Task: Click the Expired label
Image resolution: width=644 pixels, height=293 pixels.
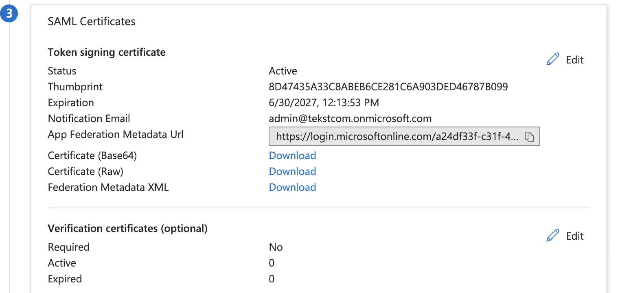Action: click(65, 279)
